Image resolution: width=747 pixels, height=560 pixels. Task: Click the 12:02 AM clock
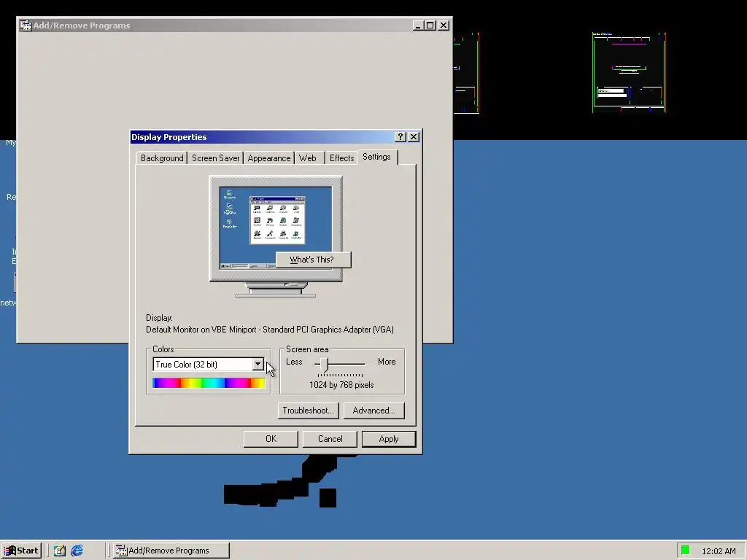(x=719, y=551)
